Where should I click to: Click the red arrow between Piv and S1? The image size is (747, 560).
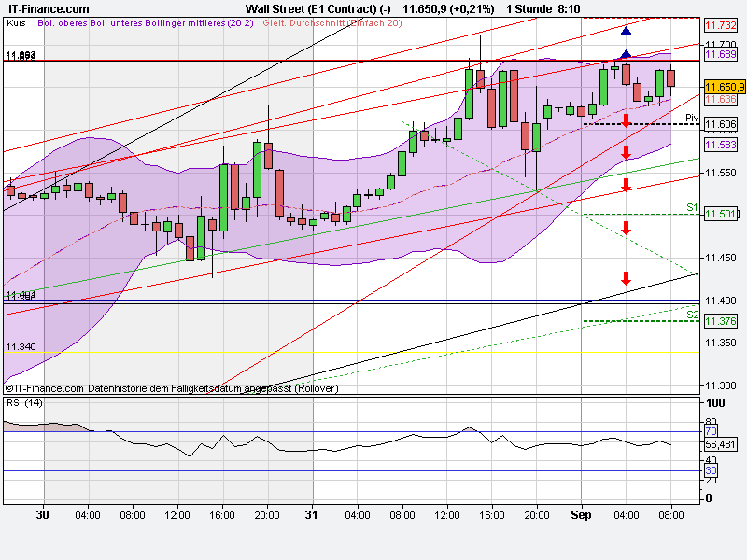coord(624,154)
